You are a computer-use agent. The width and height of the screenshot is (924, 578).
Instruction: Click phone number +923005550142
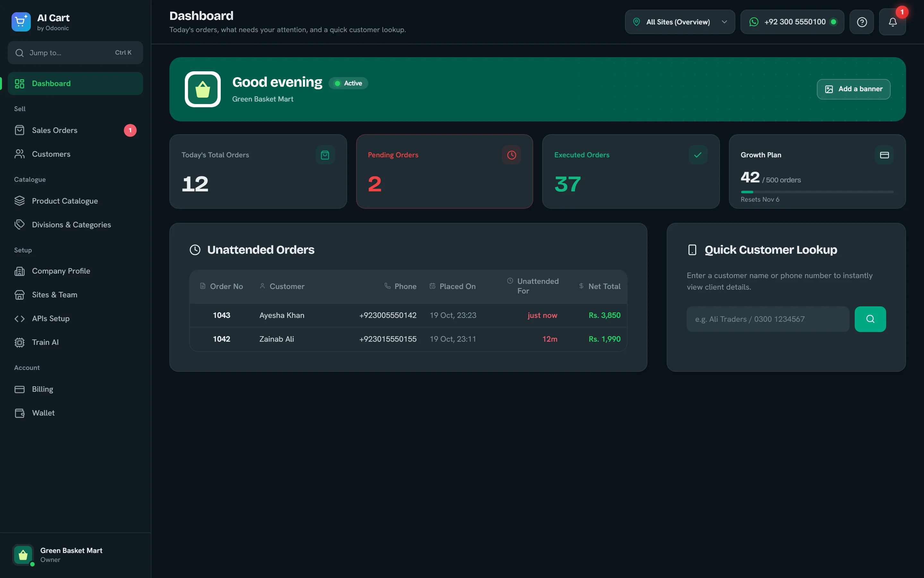point(388,315)
